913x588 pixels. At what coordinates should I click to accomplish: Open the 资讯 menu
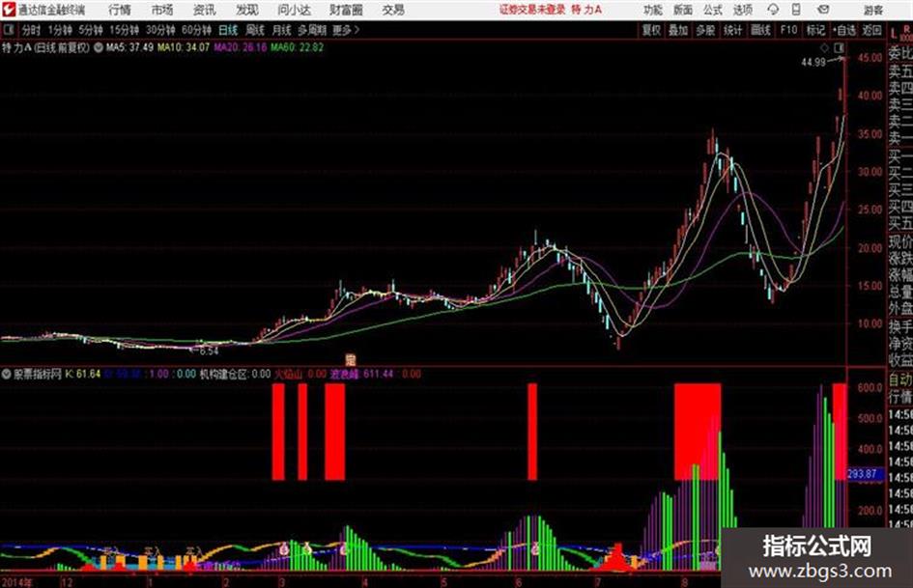tap(205, 10)
